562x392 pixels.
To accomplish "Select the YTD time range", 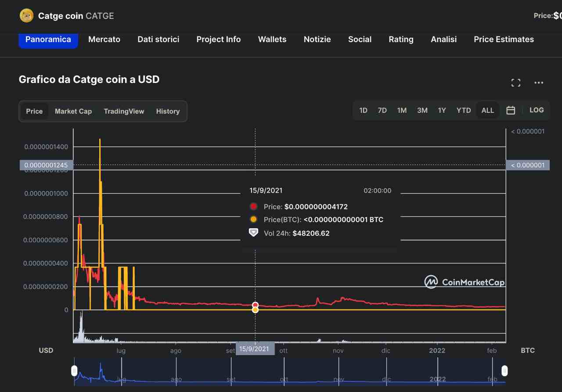I will coord(464,110).
